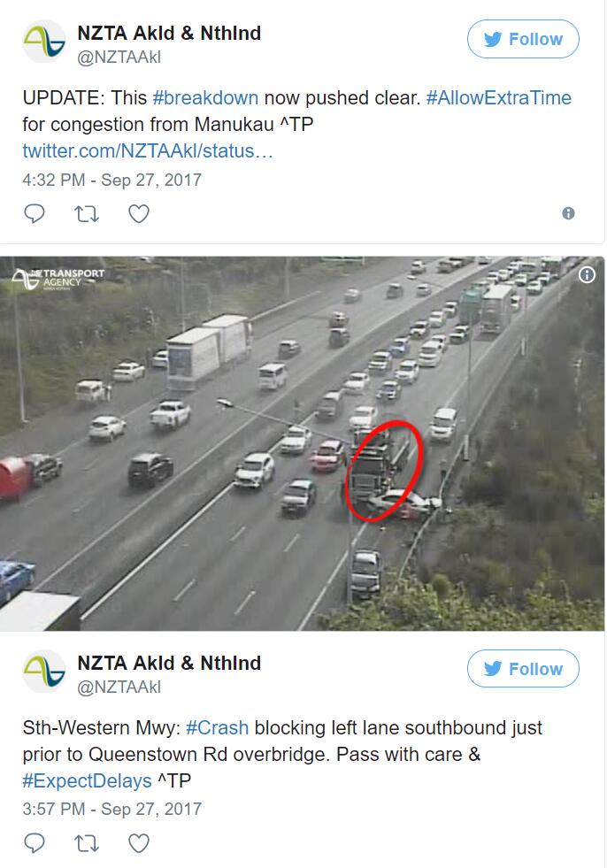Screen dimensions: 607x868
Task: Retweet the top breakdown update tweet
Action: (x=87, y=213)
